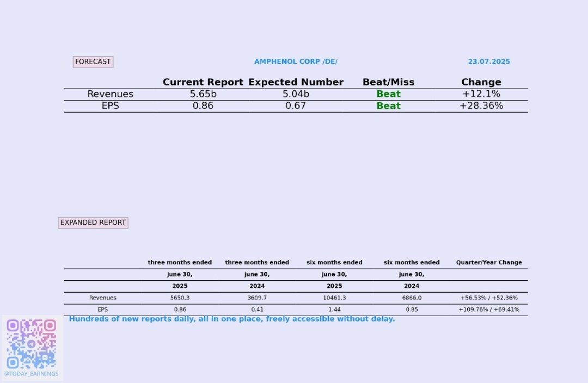Click the green Beat in EPS row

pyautogui.click(x=389, y=106)
